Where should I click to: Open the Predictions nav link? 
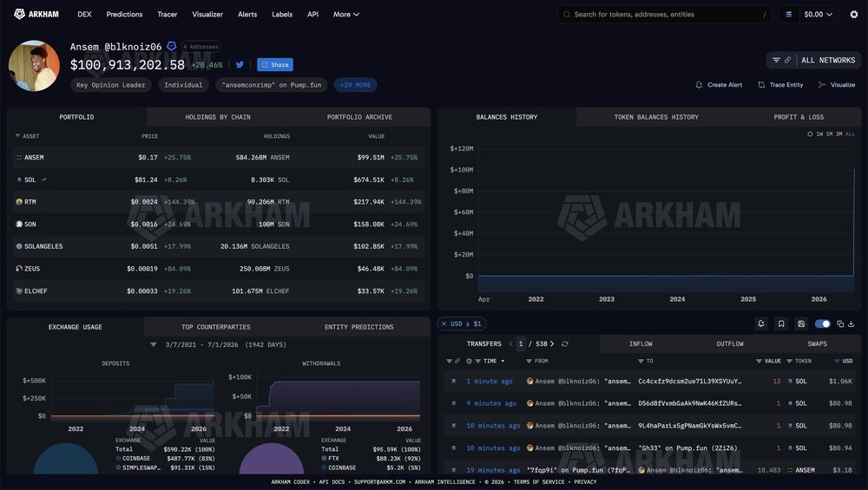pyautogui.click(x=124, y=15)
